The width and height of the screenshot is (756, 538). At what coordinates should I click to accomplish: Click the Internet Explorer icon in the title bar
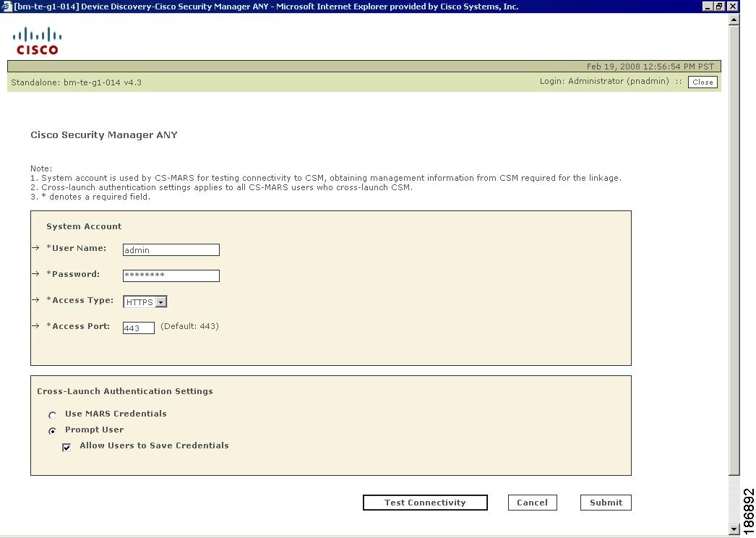tap(7, 7)
